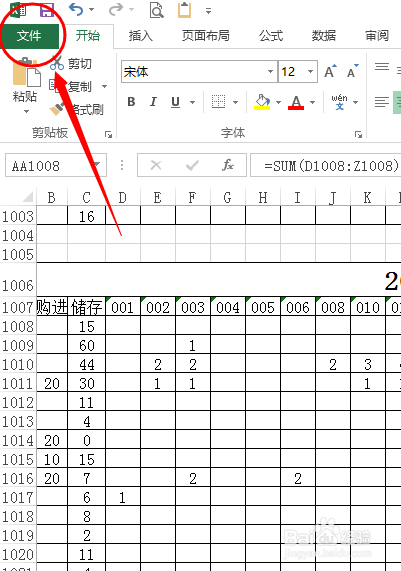
Task: Click the formula bar with =SUM(D1008:Z1008)
Action: 326,166
